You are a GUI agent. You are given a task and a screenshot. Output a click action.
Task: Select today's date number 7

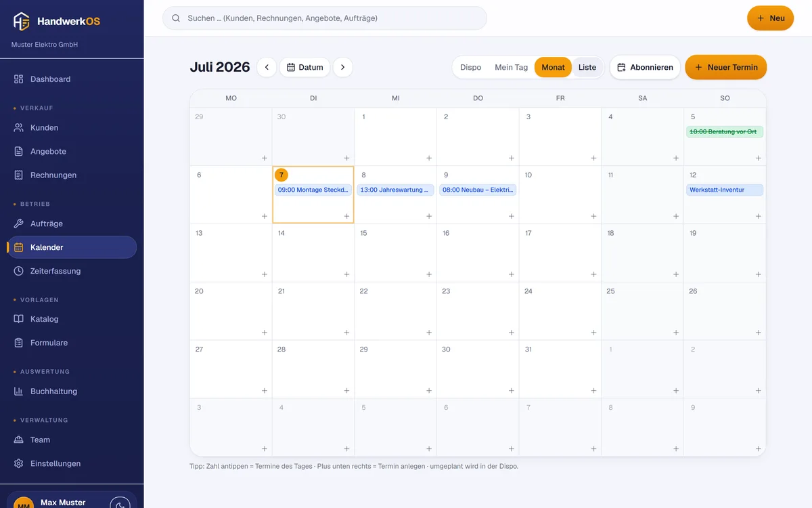[x=281, y=175]
